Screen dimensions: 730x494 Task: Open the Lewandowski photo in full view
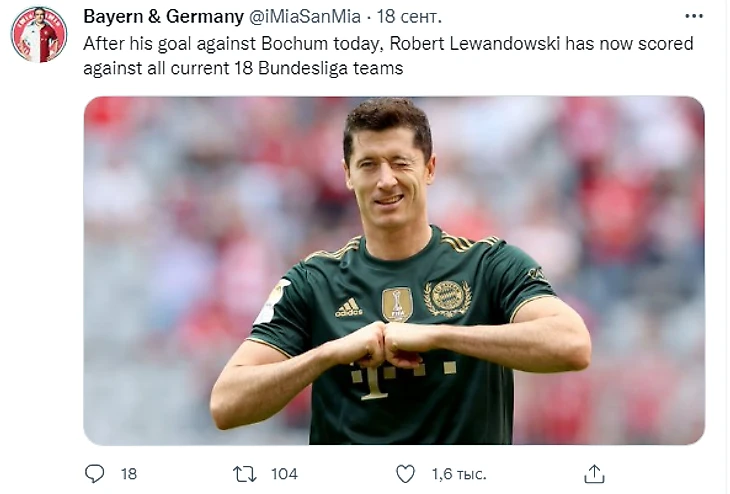click(x=394, y=271)
